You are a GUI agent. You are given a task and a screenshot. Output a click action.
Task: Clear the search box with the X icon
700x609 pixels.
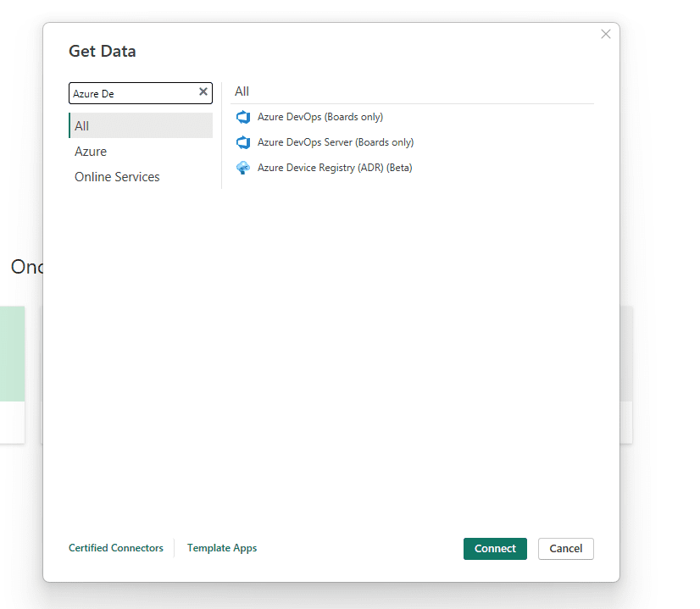pos(203,92)
